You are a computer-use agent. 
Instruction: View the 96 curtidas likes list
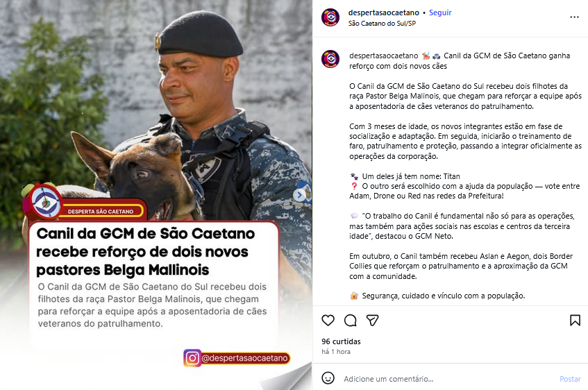click(341, 341)
